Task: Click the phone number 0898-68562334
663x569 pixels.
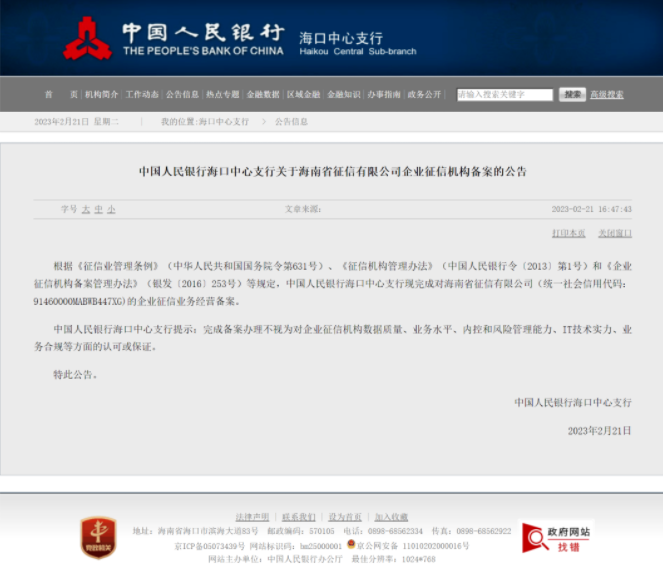Action: click(x=395, y=531)
